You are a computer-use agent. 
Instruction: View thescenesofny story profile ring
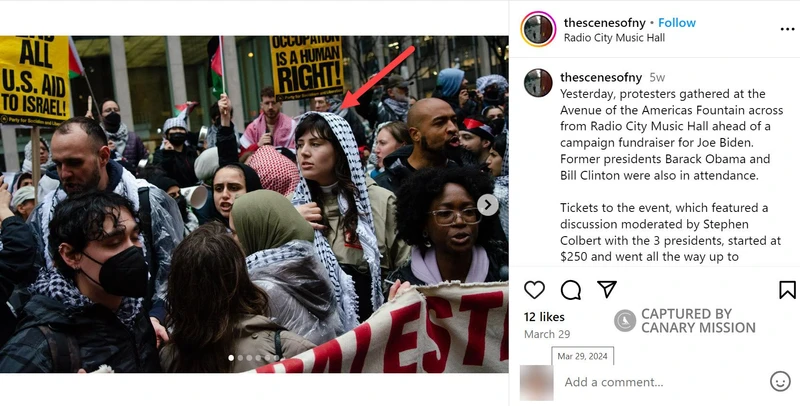point(538,29)
